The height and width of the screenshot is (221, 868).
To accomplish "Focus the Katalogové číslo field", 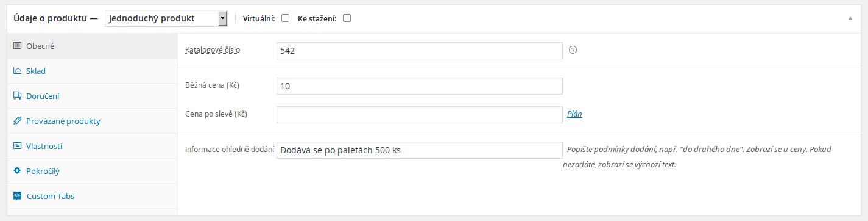I will pos(419,51).
